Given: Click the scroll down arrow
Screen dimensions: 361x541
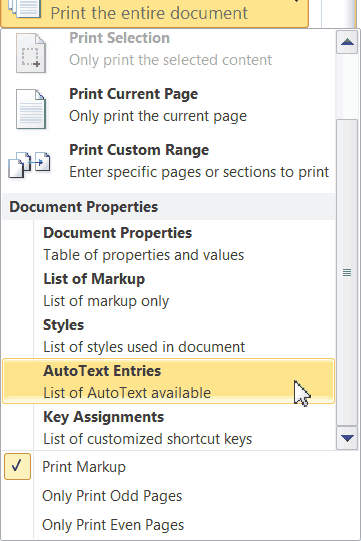Looking at the screenshot, I should point(347,438).
